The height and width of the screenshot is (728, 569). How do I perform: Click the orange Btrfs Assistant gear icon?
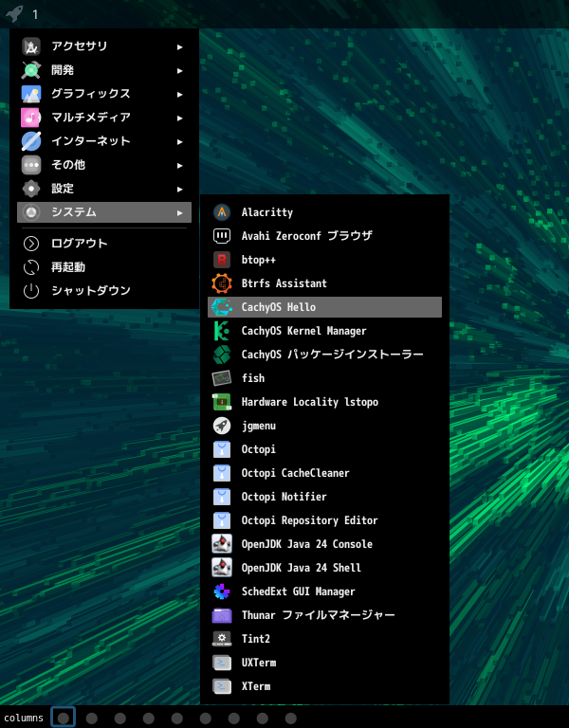pyautogui.click(x=222, y=283)
